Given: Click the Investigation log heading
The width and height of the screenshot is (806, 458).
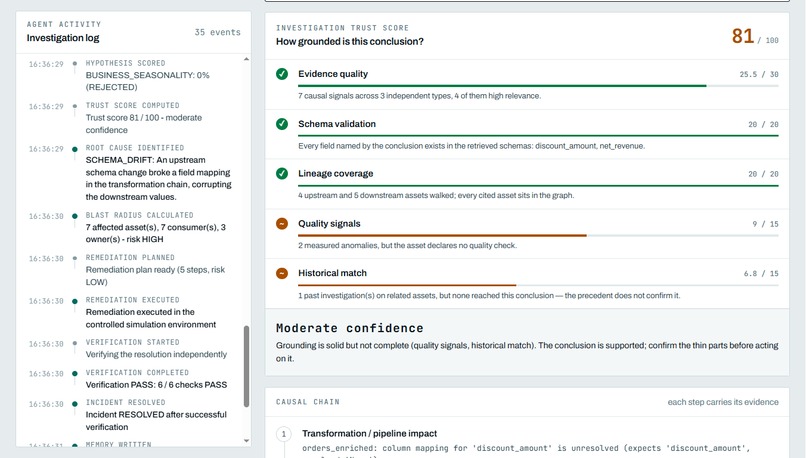Looking at the screenshot, I should tap(63, 38).
